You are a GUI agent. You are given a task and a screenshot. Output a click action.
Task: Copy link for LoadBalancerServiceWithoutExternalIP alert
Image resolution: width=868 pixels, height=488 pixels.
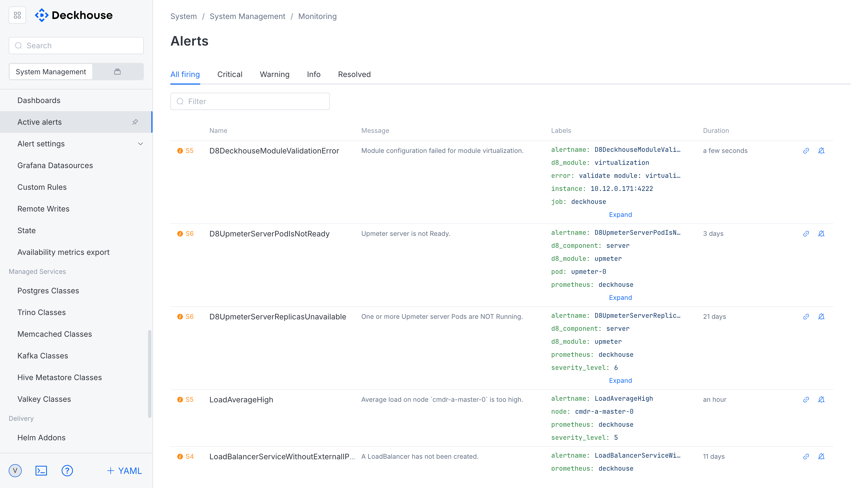pos(806,456)
